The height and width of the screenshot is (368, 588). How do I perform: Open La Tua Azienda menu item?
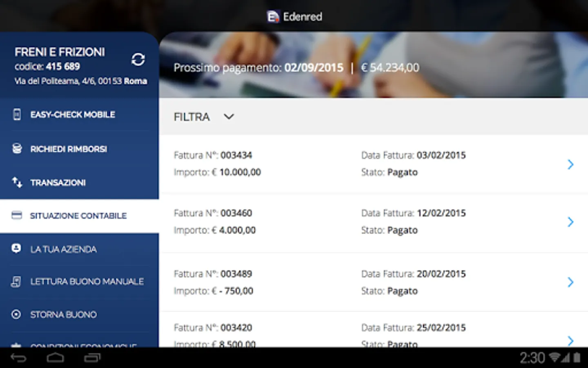point(80,249)
